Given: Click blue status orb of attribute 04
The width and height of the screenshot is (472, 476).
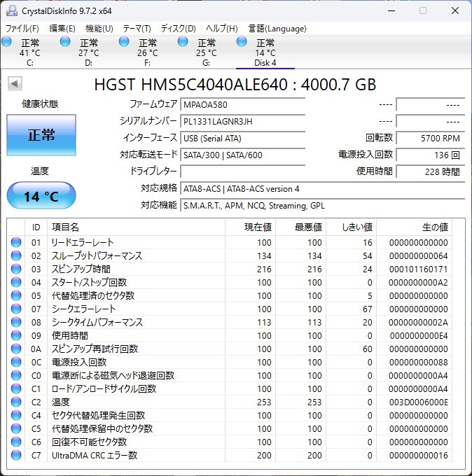Looking at the screenshot, I should (x=16, y=282).
